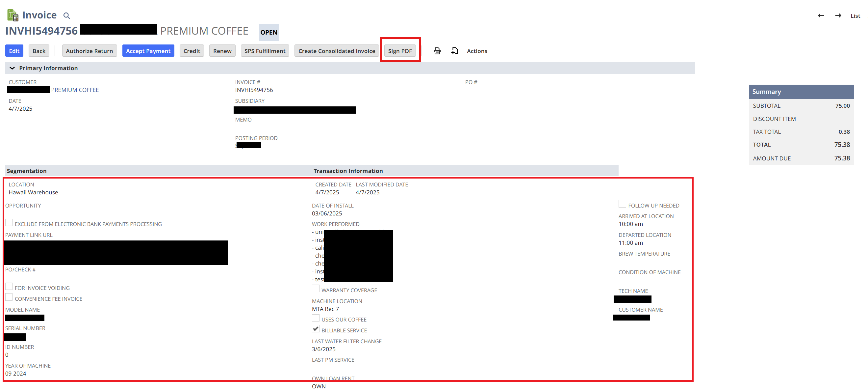Click Authorize Return

89,51
